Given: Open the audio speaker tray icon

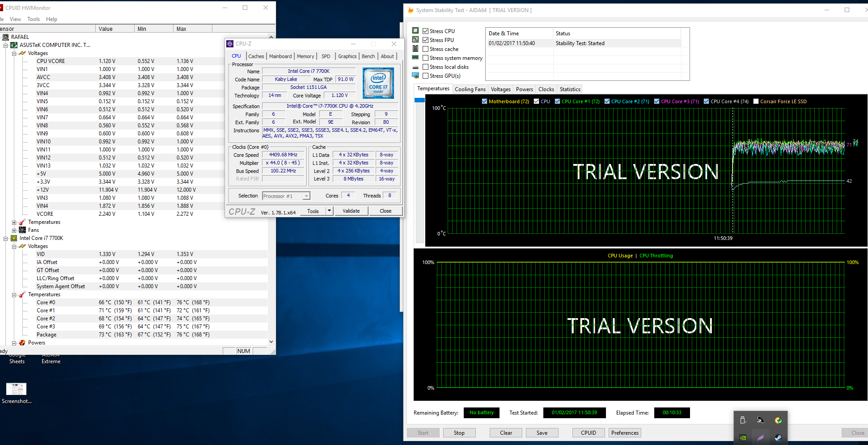Looking at the screenshot, I should click(761, 420).
